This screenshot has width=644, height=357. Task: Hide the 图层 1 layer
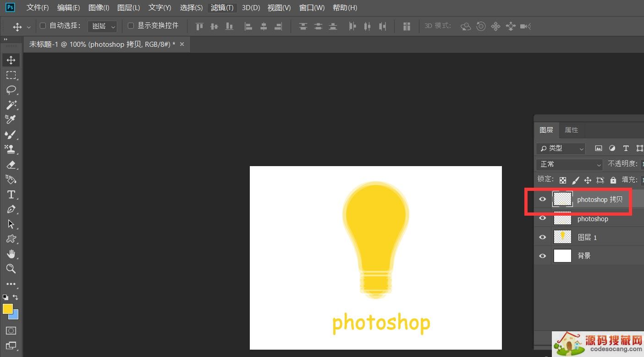[x=542, y=237]
